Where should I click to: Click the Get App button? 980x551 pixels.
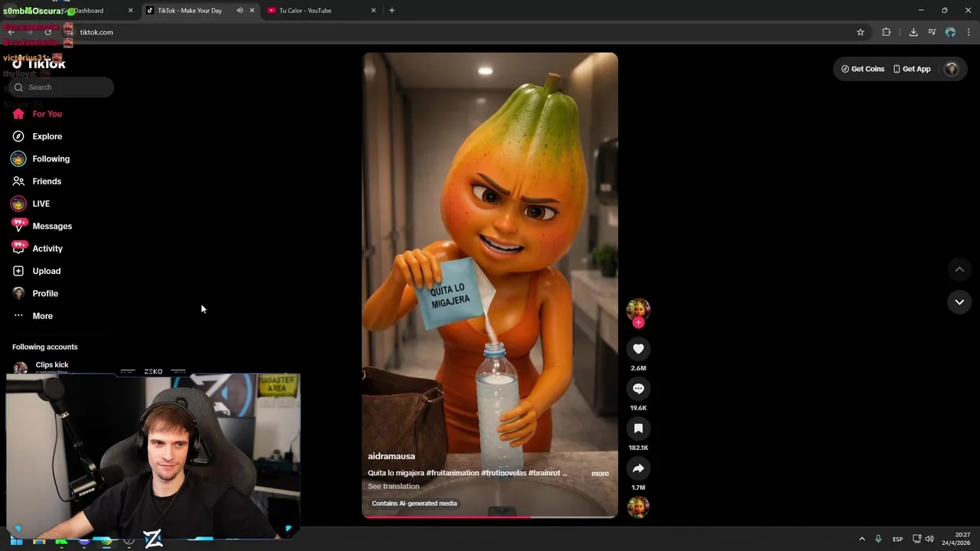(912, 69)
